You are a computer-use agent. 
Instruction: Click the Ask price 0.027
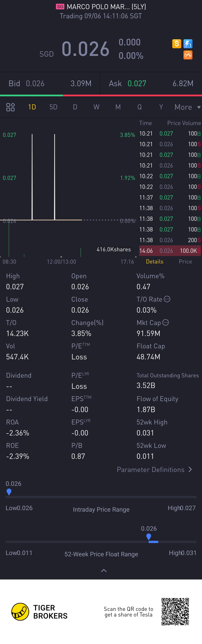(137, 84)
